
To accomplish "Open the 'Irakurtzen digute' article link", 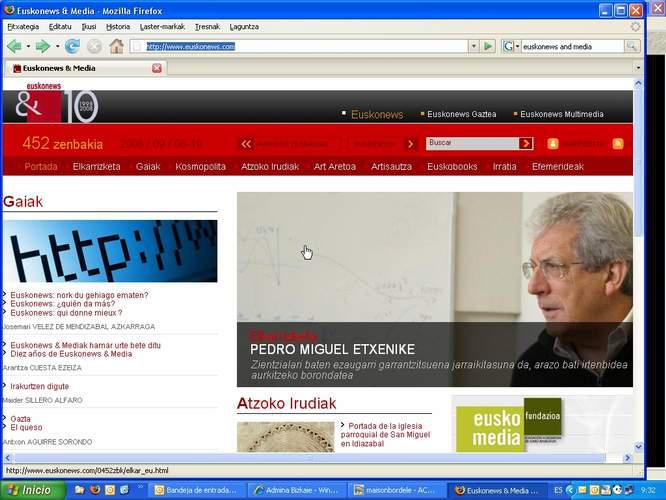I will click(x=40, y=386).
